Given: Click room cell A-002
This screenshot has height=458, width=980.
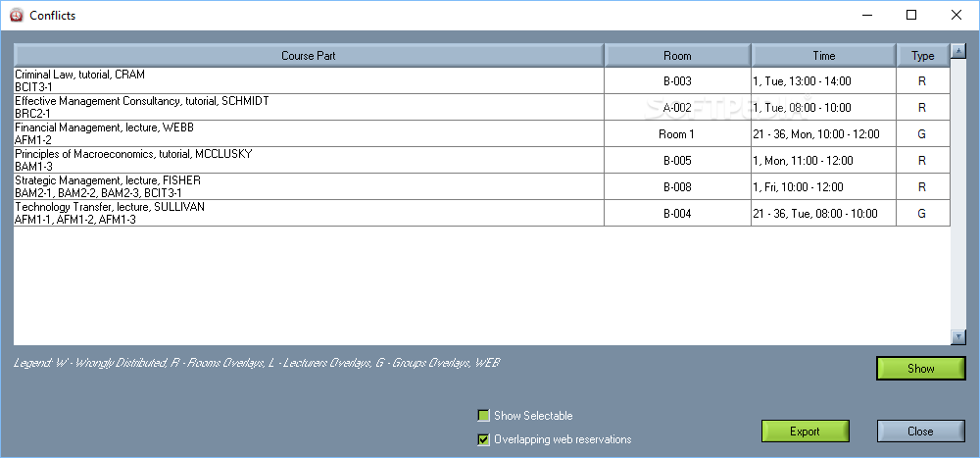Looking at the screenshot, I should (677, 108).
